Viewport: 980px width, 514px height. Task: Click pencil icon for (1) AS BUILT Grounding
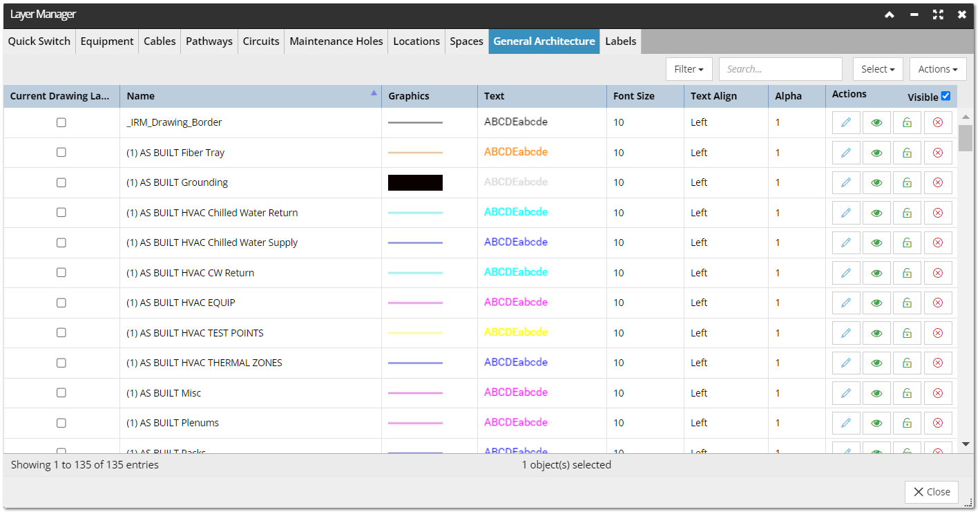[x=846, y=182]
